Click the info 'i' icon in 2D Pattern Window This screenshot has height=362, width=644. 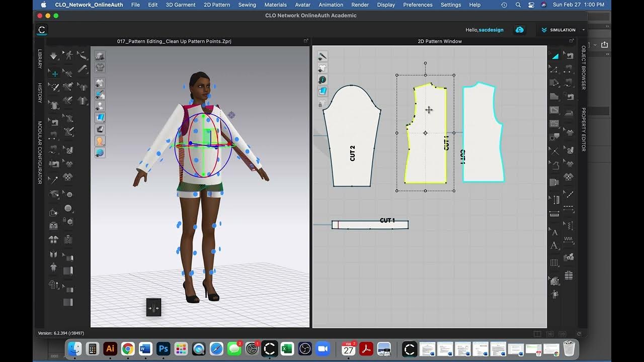tap(323, 79)
